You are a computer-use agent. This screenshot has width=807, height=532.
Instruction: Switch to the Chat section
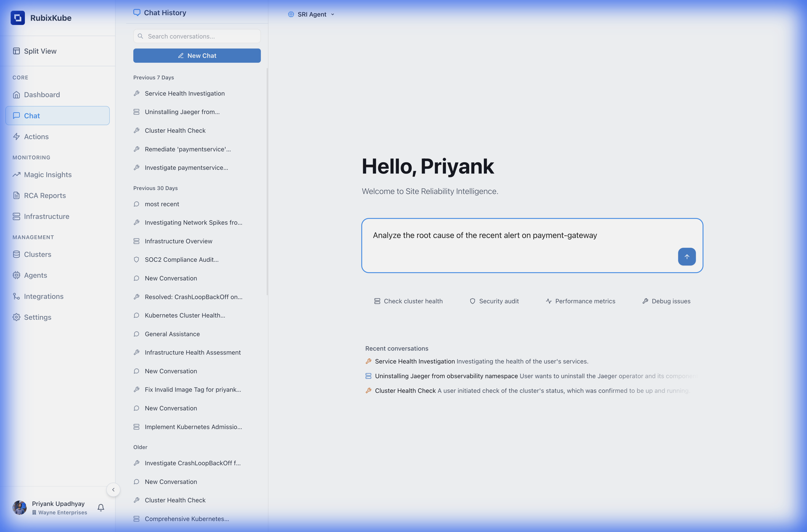click(x=32, y=116)
